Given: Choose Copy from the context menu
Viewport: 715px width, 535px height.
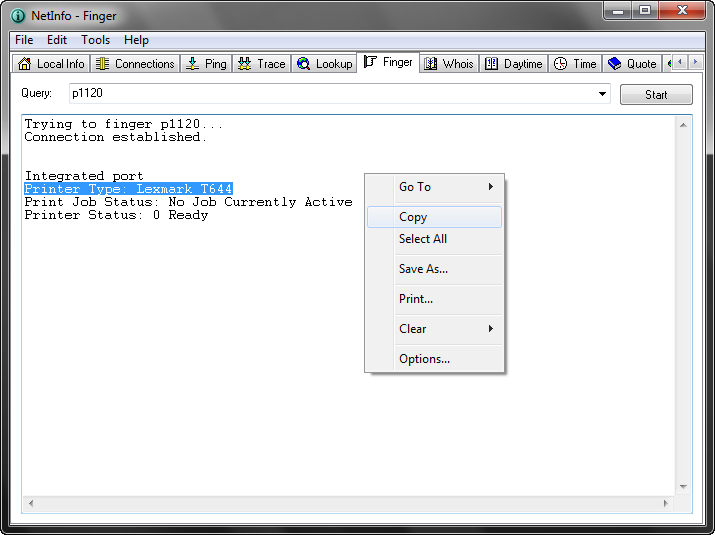Looking at the screenshot, I should (x=413, y=217).
